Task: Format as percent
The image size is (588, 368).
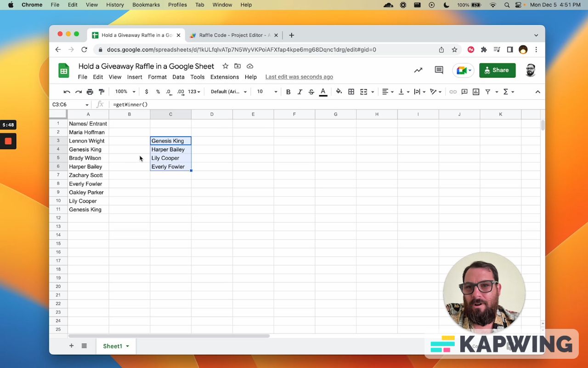Action: coord(158,92)
